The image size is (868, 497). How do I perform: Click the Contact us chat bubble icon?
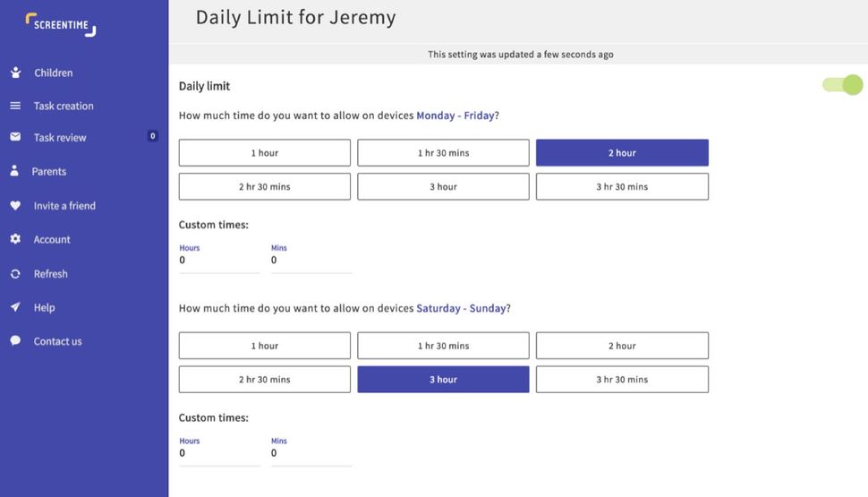tap(15, 341)
